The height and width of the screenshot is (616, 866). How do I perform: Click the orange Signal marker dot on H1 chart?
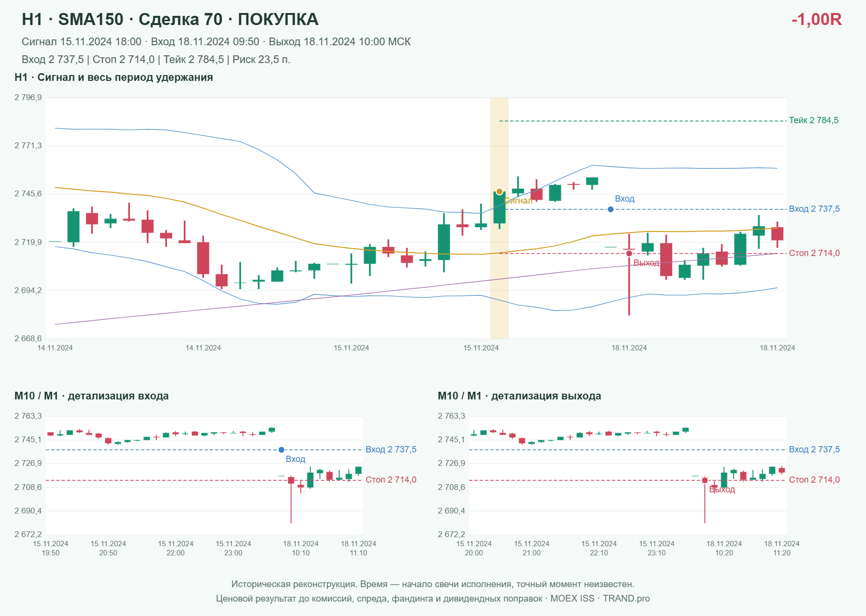click(x=499, y=192)
